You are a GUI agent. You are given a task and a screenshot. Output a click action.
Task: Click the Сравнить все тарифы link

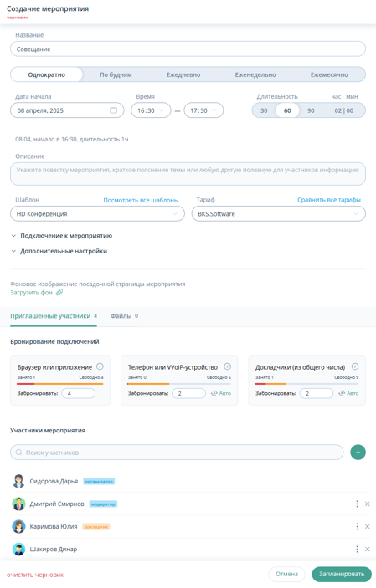click(x=328, y=200)
